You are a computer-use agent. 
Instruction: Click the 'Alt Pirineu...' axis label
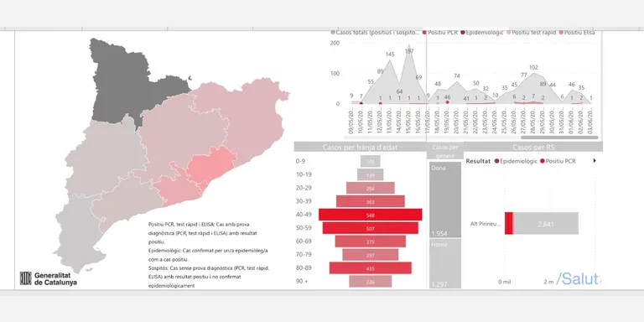pos(486,224)
